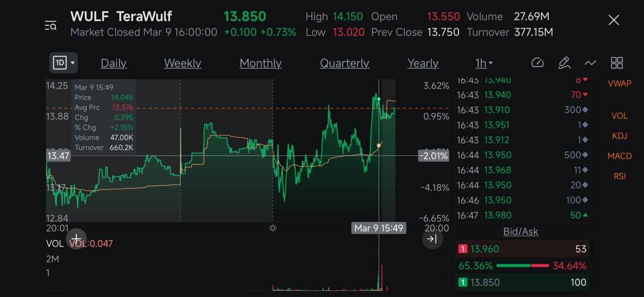Open the speedometer gauge icon
Screen dimensions: 644x297
pos(538,63)
